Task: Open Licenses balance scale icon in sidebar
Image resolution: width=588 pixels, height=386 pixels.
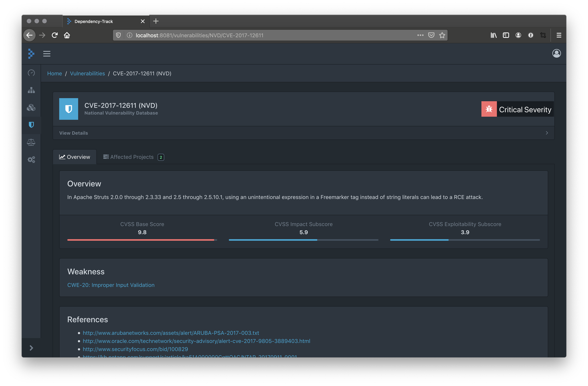Action: [x=31, y=142]
